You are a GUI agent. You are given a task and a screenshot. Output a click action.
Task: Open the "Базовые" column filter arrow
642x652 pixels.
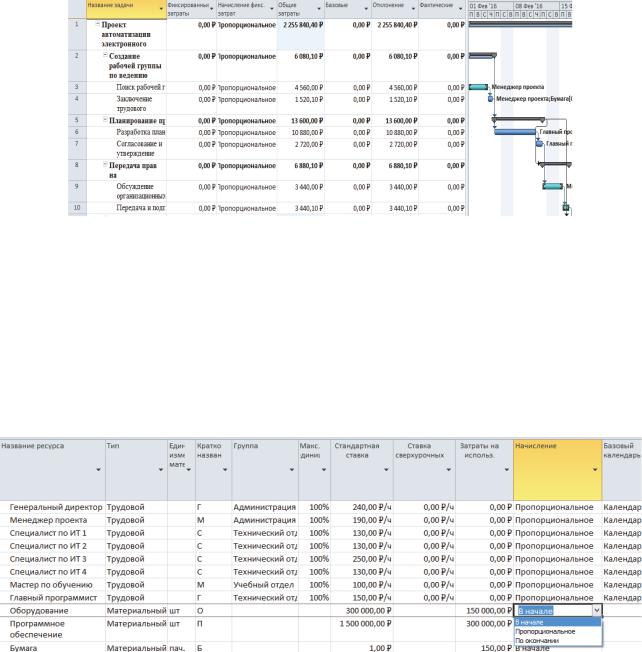(x=366, y=9)
